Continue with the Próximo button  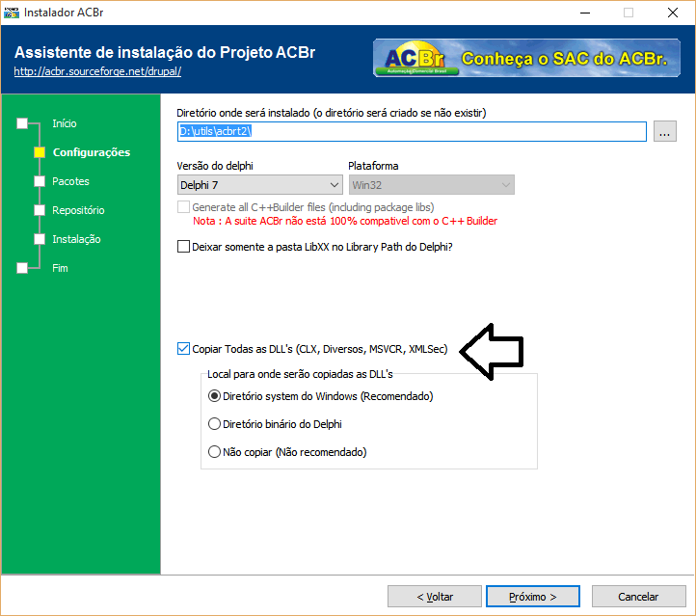(x=533, y=597)
